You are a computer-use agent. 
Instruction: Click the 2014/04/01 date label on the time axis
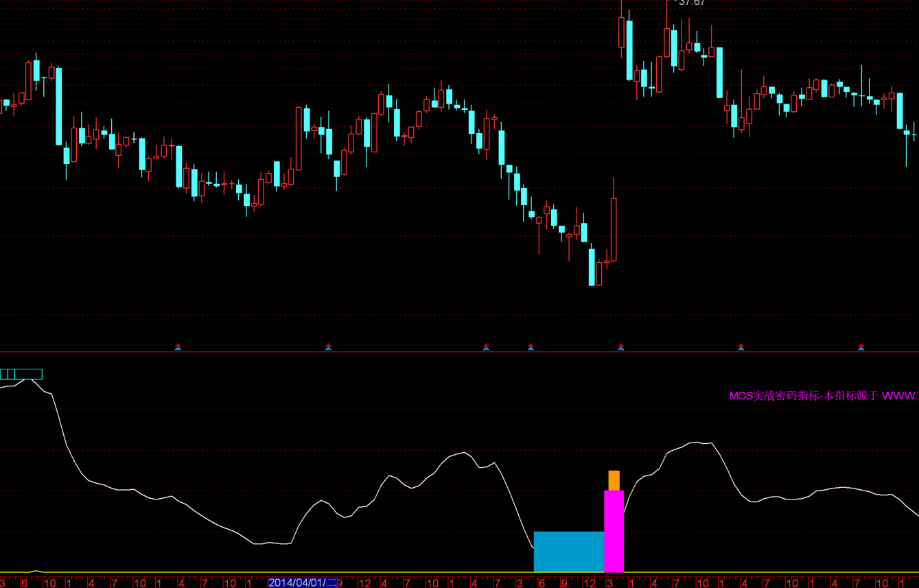[x=303, y=583]
